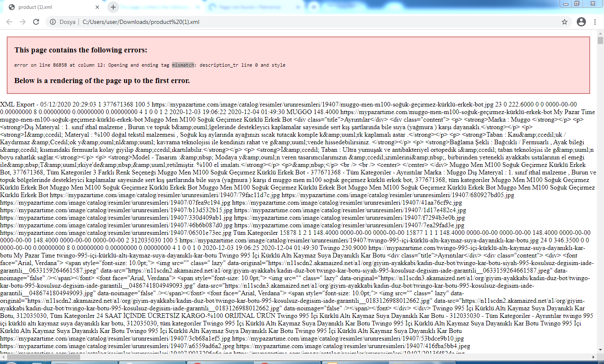Click the vertical scrollbar down arrow
The width and height of the screenshot is (604, 364).
[x=601, y=350]
